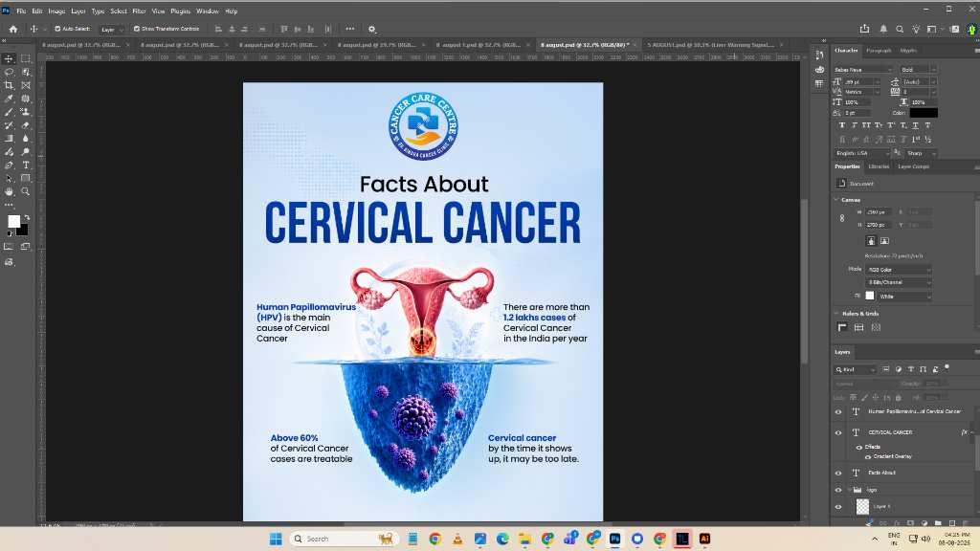Select the Brush tool

pyautogui.click(x=9, y=112)
